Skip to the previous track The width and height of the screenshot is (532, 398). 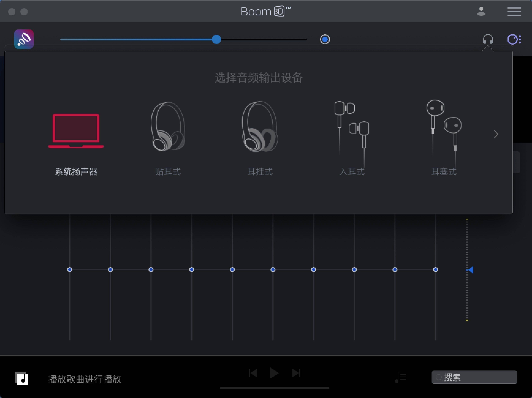click(253, 373)
